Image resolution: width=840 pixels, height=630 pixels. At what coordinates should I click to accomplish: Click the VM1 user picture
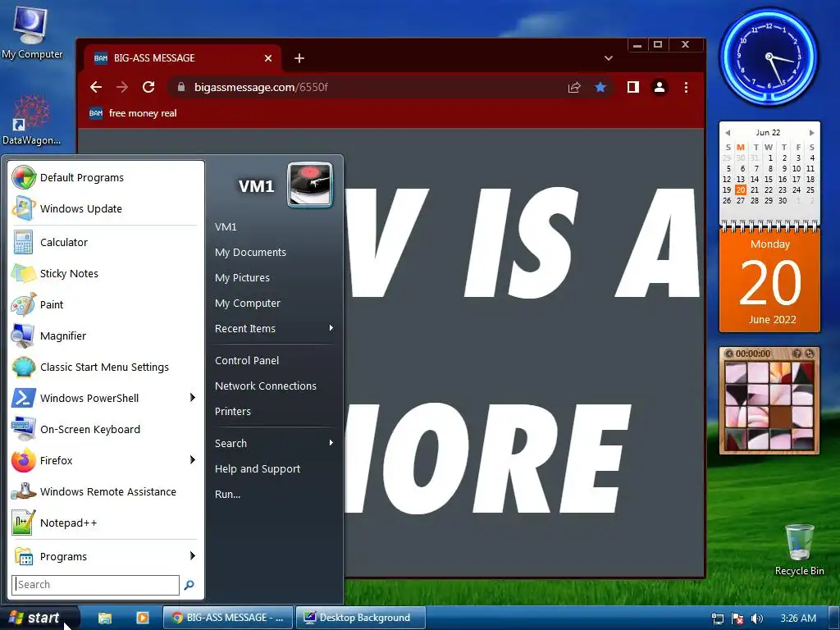coord(309,185)
